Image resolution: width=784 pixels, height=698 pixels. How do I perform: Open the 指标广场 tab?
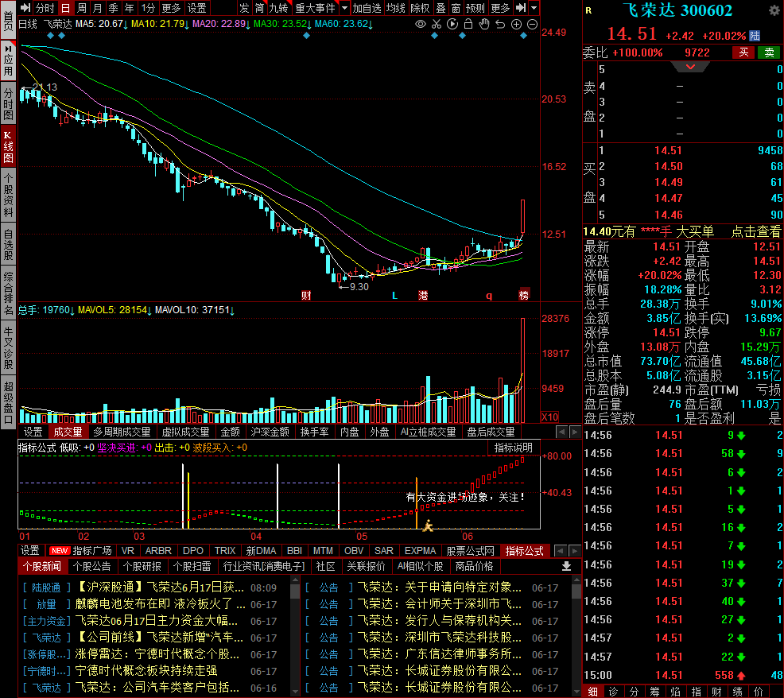tap(81, 550)
